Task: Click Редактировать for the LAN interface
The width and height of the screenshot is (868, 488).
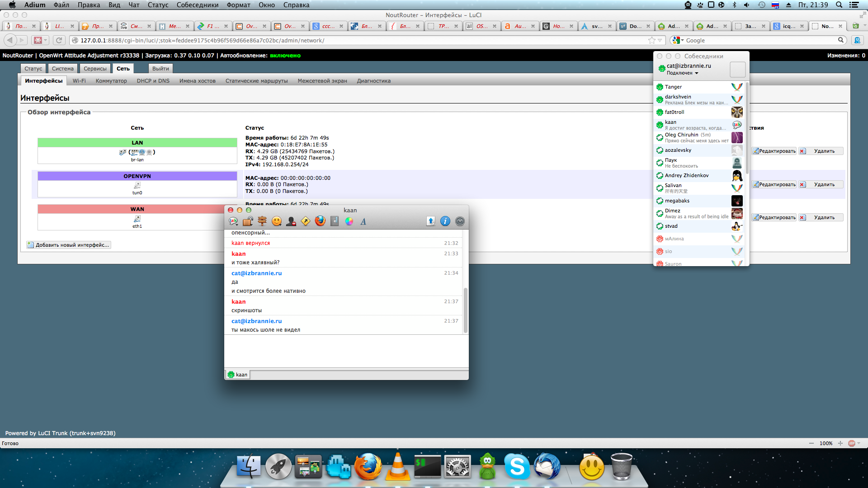Action: (x=774, y=151)
